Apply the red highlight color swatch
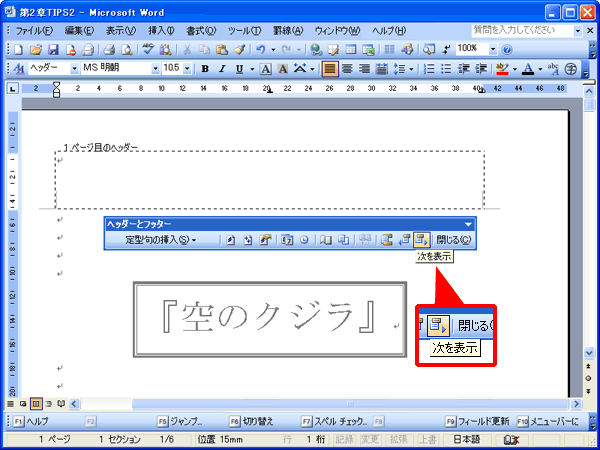Image resolution: width=600 pixels, height=450 pixels. (x=502, y=69)
